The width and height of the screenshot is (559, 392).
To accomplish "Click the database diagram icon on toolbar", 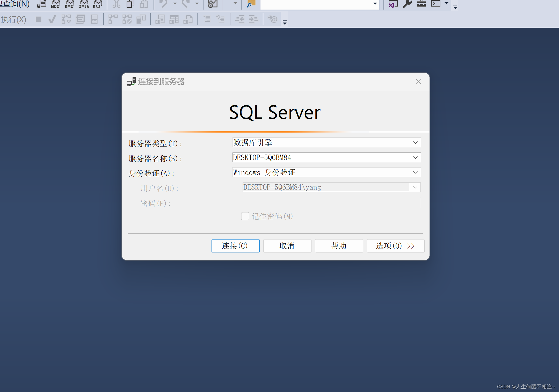I will 212,4.
